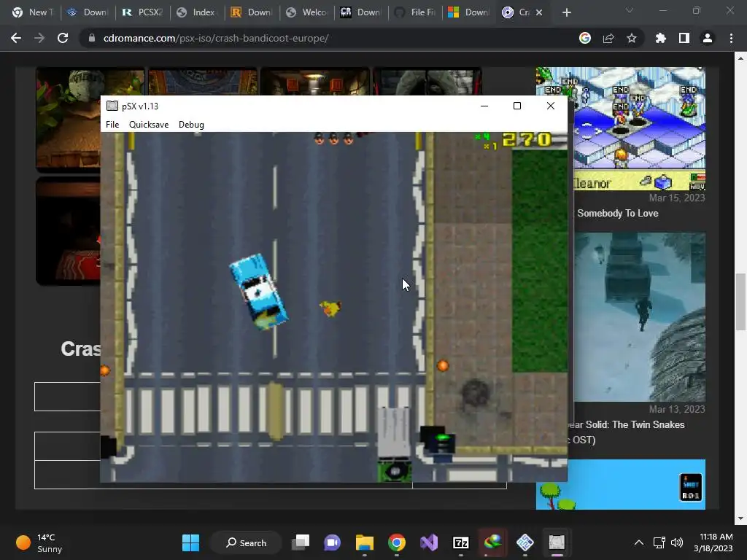Click the page vertical scrollbar thumb
This screenshot has height=560, width=747.
click(x=740, y=301)
